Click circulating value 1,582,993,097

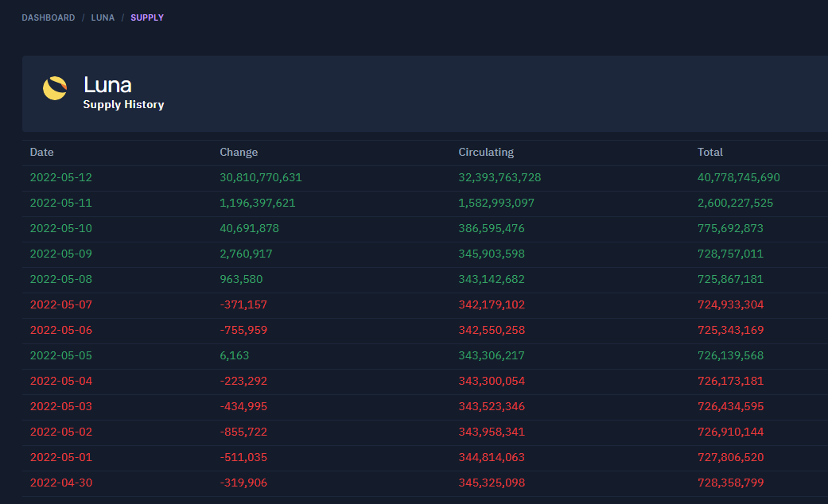[496, 203]
